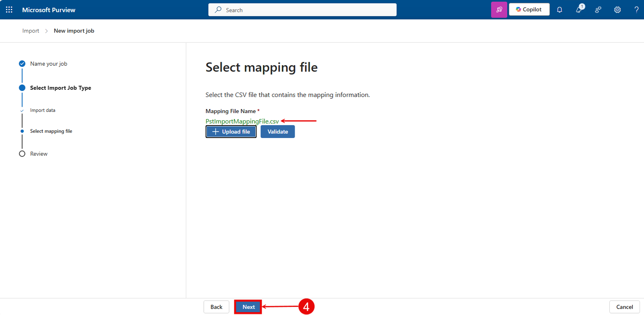644x315 pixels.
Task: Open What's new alerts with badge
Action: (579, 10)
